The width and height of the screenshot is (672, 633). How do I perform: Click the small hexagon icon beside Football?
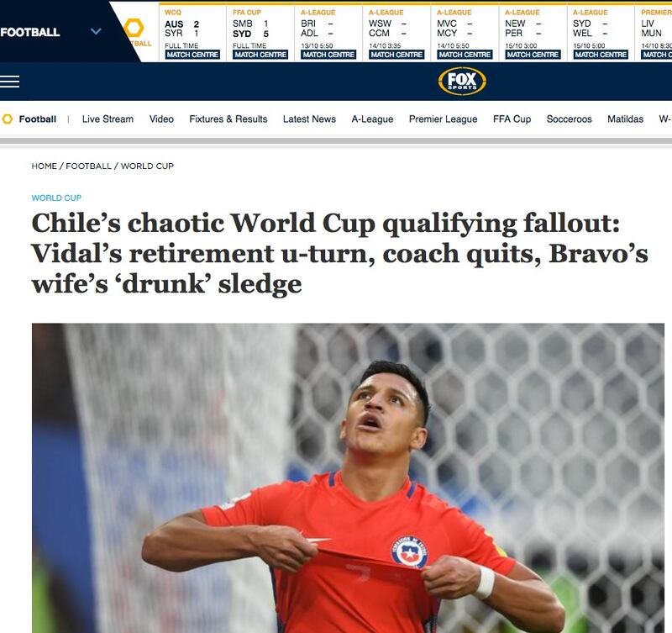[x=8, y=119]
